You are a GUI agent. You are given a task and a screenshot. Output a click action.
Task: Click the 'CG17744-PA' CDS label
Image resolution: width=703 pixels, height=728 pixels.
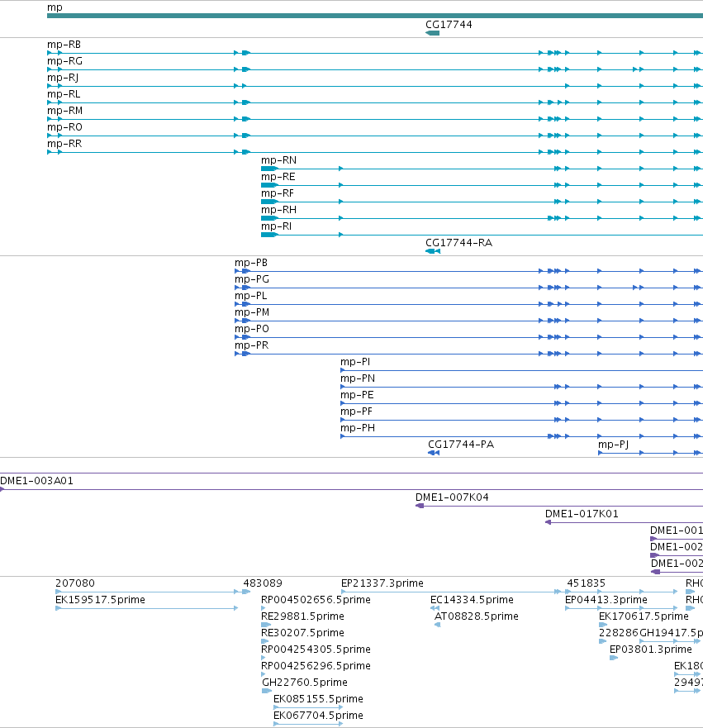[x=461, y=445]
